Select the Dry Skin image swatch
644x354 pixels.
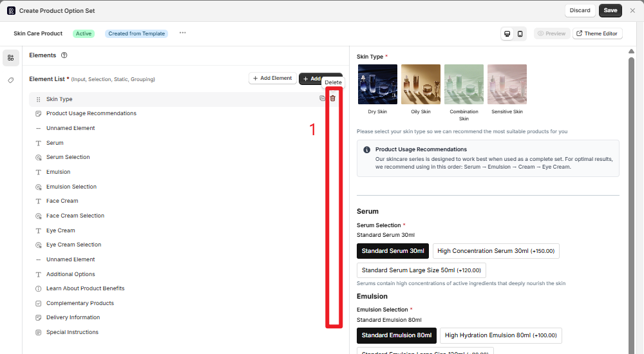377,84
